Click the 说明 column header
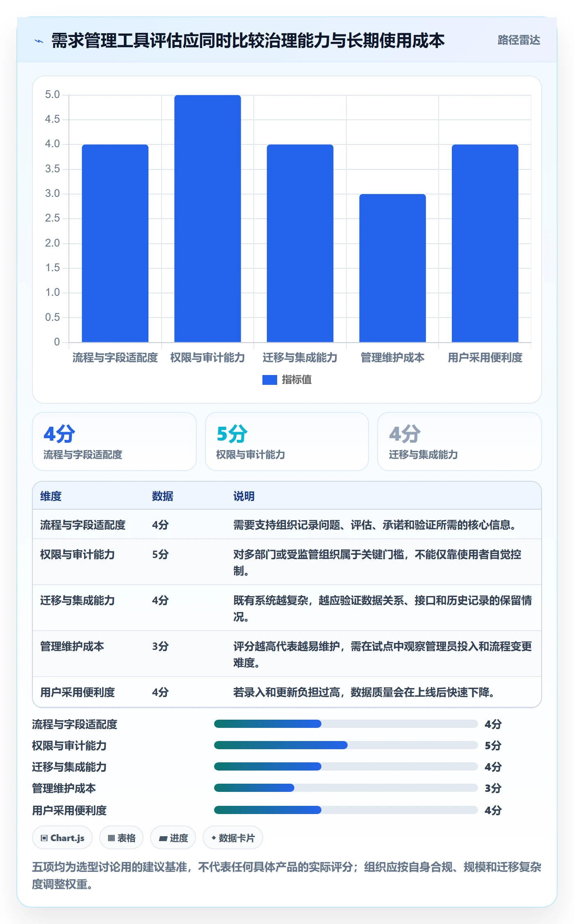The width and height of the screenshot is (574, 924). pos(244,496)
